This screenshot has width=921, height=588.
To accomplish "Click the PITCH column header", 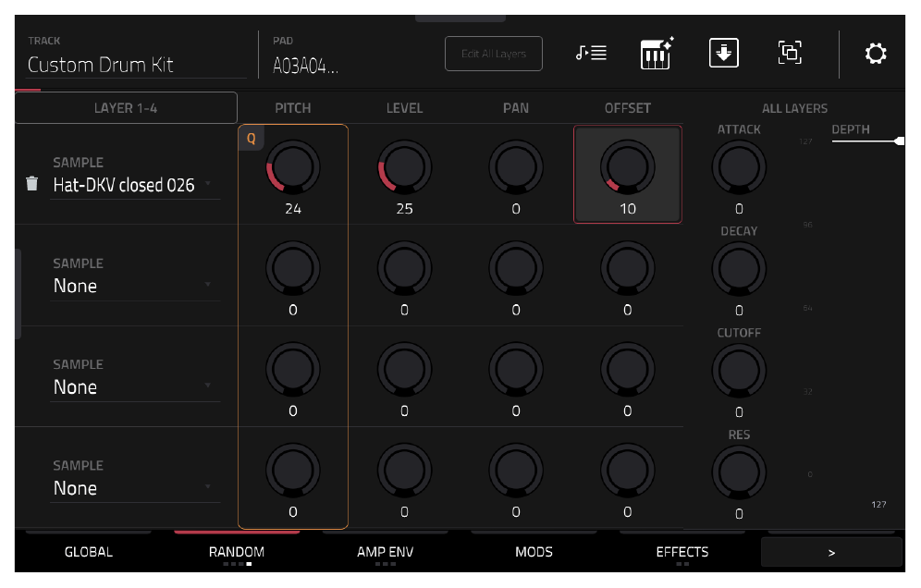I will click(293, 108).
